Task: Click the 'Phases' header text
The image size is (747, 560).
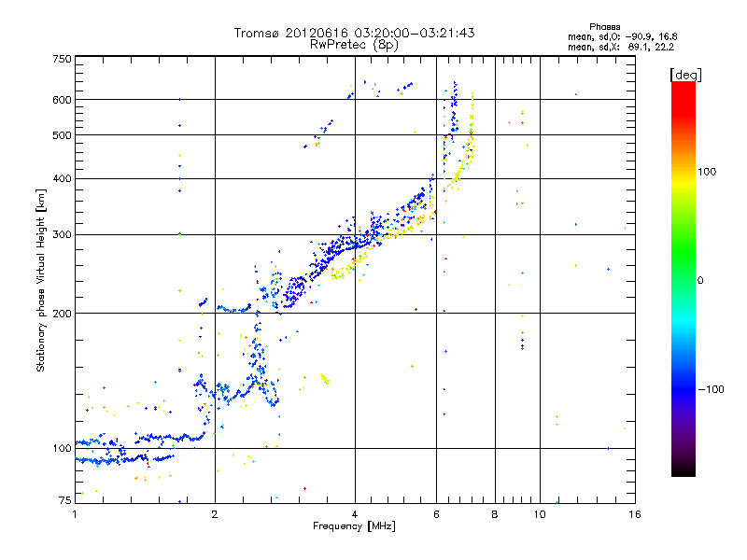Action: click(604, 27)
